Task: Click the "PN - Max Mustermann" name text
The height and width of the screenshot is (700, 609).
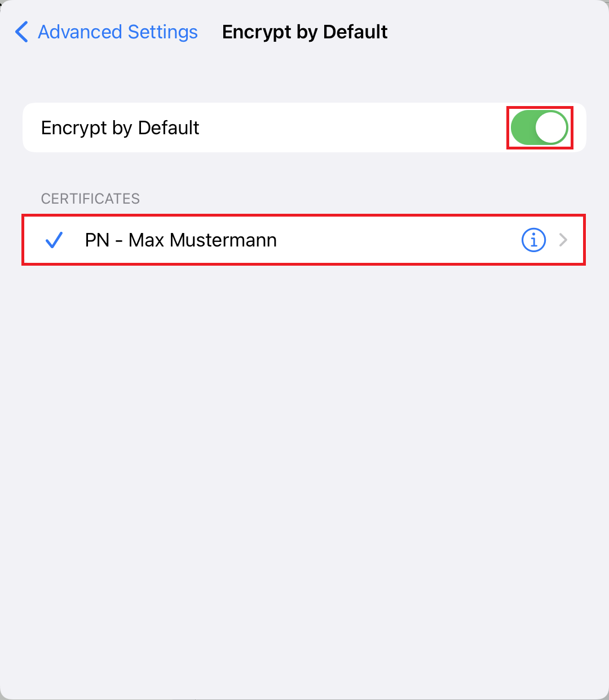Action: pos(181,240)
